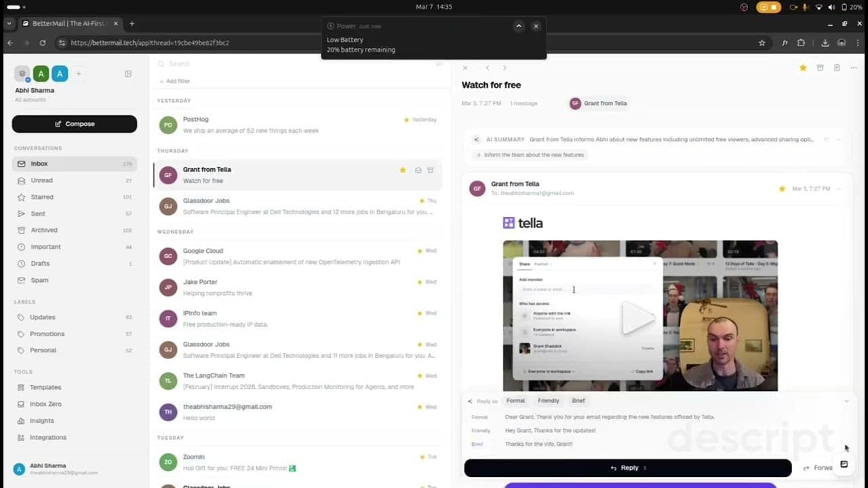Viewport: 868px width, 488px height.
Task: Archive the open email via archive icon
Action: click(821, 68)
